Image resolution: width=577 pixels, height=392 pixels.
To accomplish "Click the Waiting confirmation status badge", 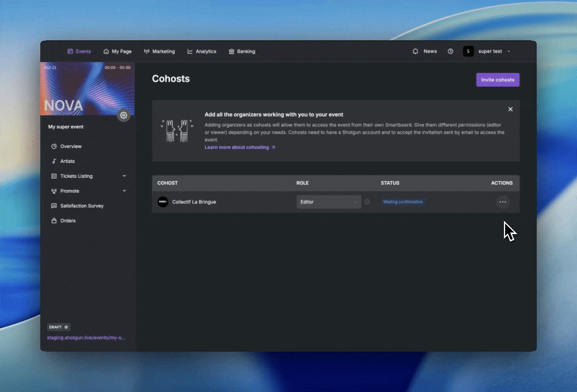I will (x=403, y=201).
